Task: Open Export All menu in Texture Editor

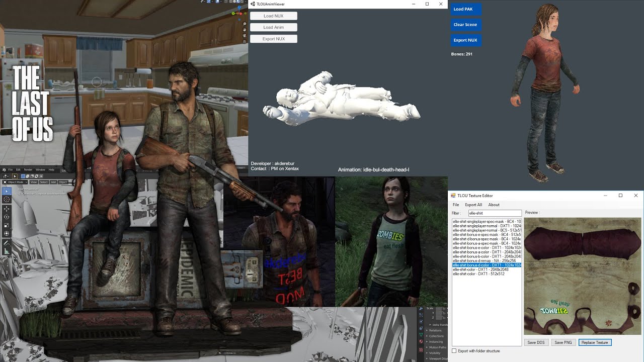Action: pyautogui.click(x=473, y=205)
